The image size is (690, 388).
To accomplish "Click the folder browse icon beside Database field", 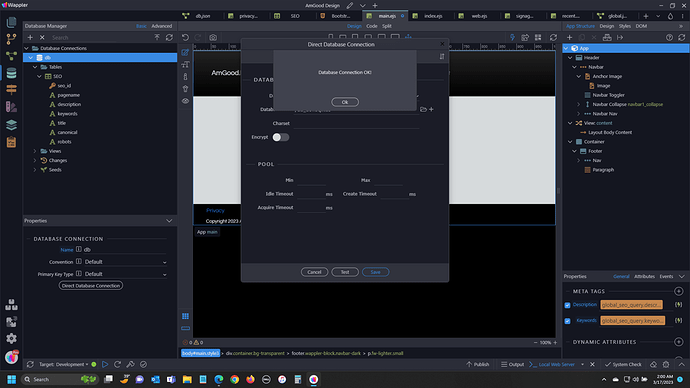I will coord(423,109).
